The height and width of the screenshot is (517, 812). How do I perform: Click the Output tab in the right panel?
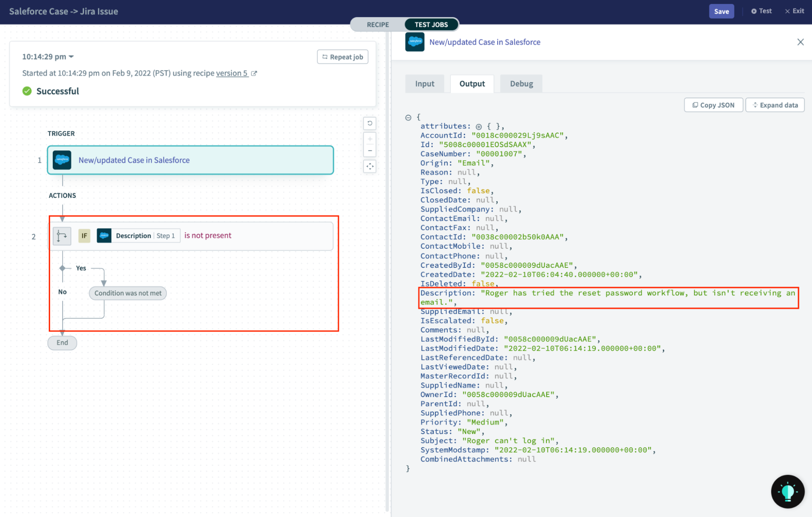pos(472,83)
